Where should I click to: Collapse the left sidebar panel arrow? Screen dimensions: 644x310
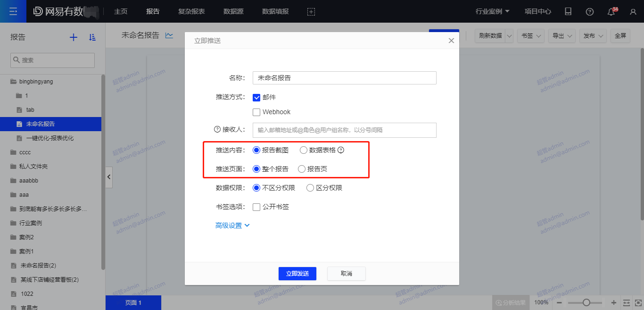coord(109,177)
